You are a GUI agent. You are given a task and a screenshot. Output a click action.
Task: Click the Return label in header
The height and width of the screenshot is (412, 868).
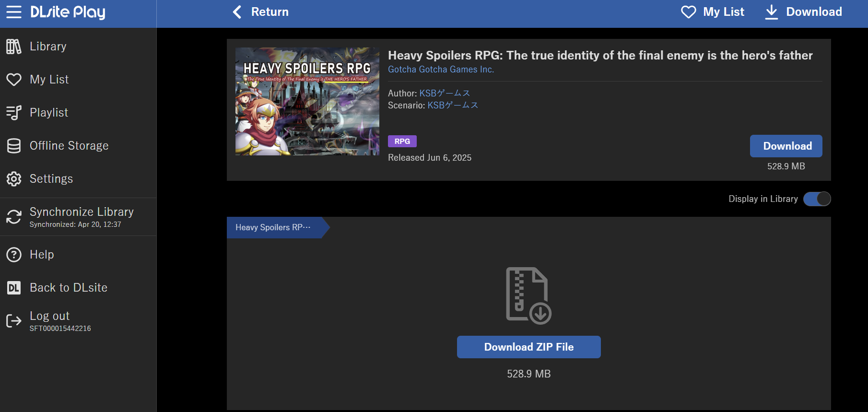click(x=270, y=12)
